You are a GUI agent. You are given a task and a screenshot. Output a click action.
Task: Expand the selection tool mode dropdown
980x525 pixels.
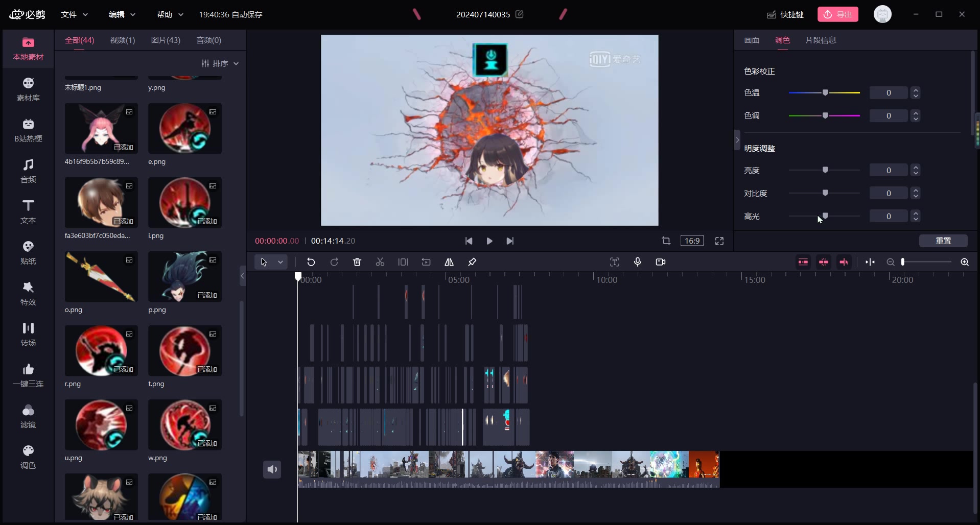[x=281, y=262]
